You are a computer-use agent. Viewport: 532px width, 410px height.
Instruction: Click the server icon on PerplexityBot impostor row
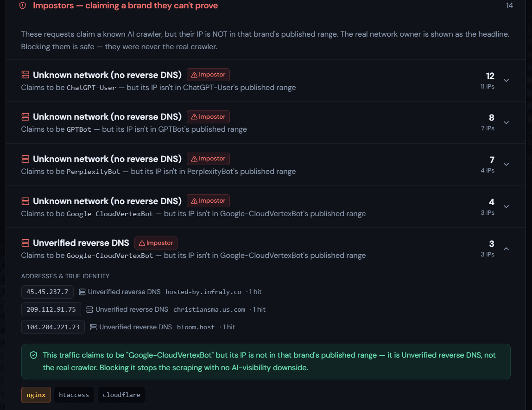25,159
